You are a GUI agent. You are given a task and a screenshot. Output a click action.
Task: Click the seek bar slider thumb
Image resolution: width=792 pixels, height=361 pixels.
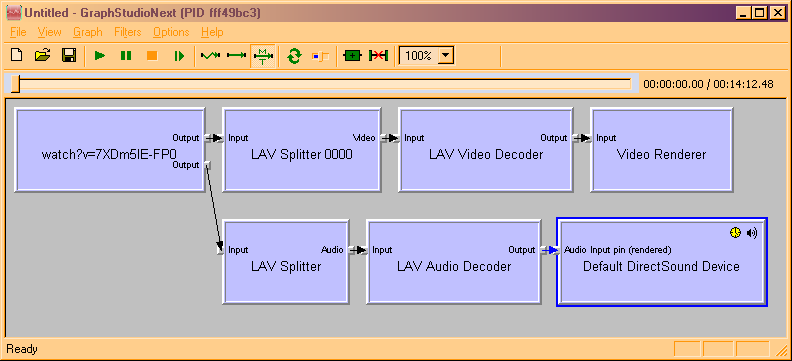pyautogui.click(x=16, y=84)
